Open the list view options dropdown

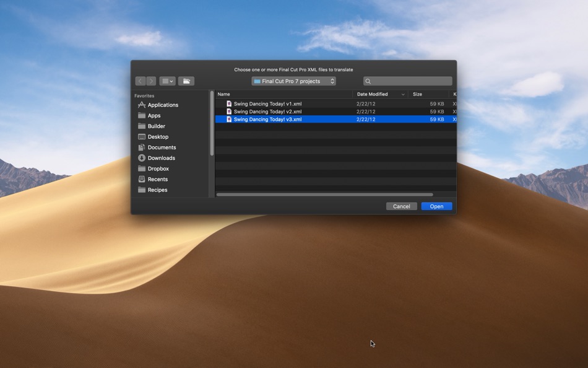167,81
